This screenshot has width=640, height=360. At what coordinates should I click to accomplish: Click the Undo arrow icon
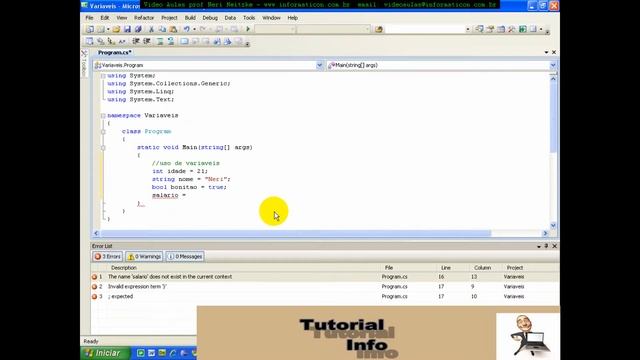187,29
